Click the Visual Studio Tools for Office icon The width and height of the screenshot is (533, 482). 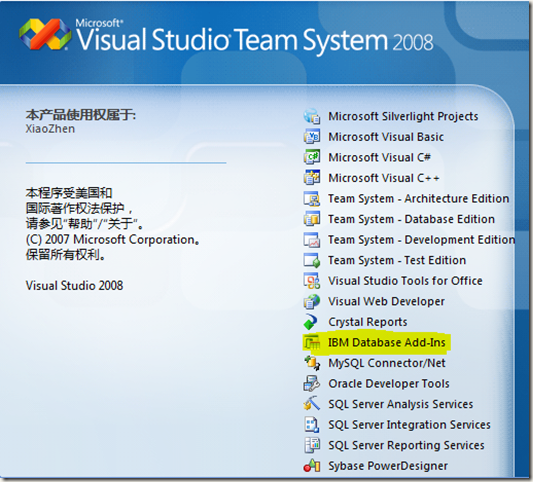pos(312,281)
